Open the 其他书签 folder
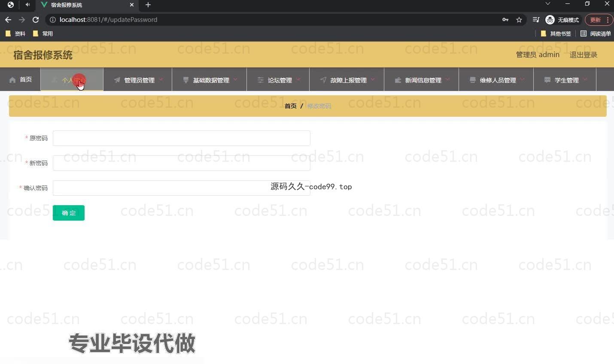 556,33
